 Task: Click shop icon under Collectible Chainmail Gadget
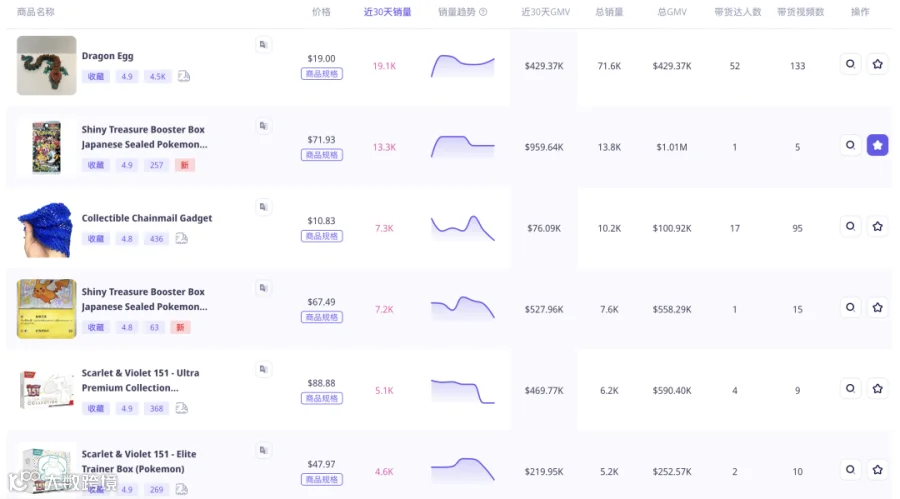point(181,238)
